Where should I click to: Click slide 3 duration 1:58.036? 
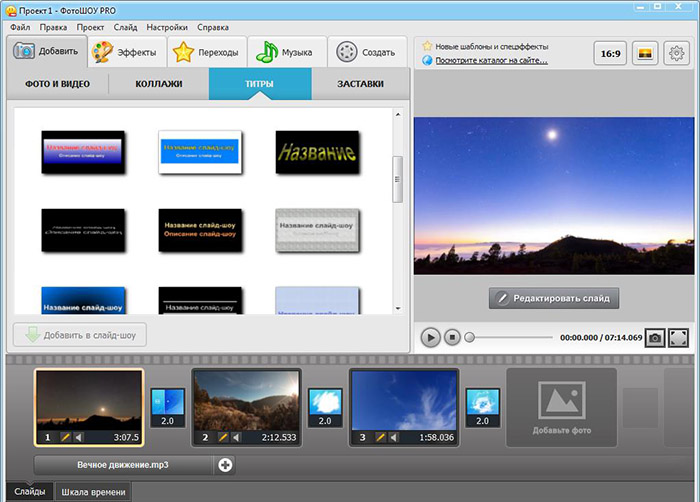[436, 437]
